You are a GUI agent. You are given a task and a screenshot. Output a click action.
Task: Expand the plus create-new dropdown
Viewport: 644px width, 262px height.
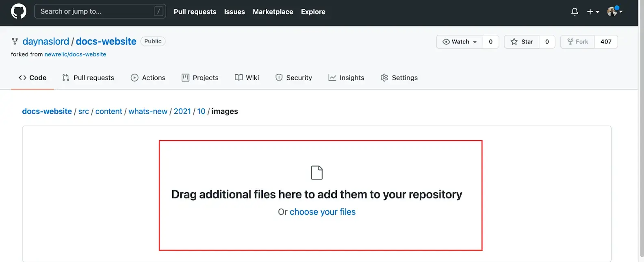click(x=593, y=12)
